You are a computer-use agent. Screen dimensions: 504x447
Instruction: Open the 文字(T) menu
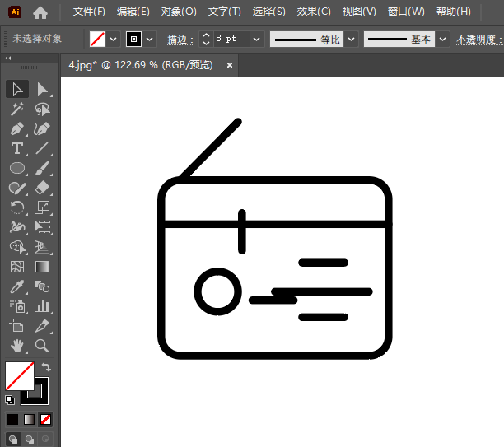[x=224, y=12]
